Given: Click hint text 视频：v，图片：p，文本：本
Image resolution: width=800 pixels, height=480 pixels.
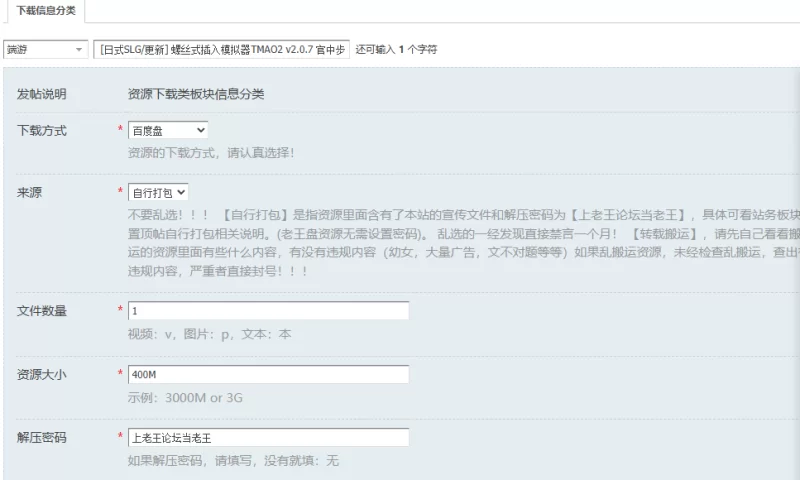Looking at the screenshot, I should (x=209, y=334).
